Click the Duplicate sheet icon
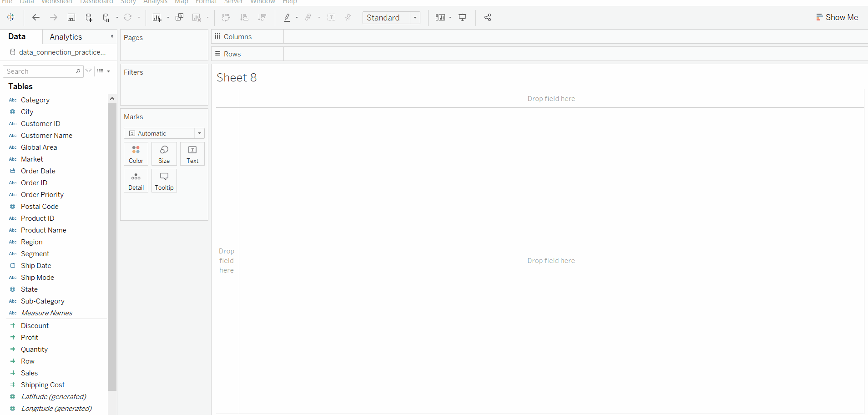Screen dimensions: 868x415 [179, 17]
